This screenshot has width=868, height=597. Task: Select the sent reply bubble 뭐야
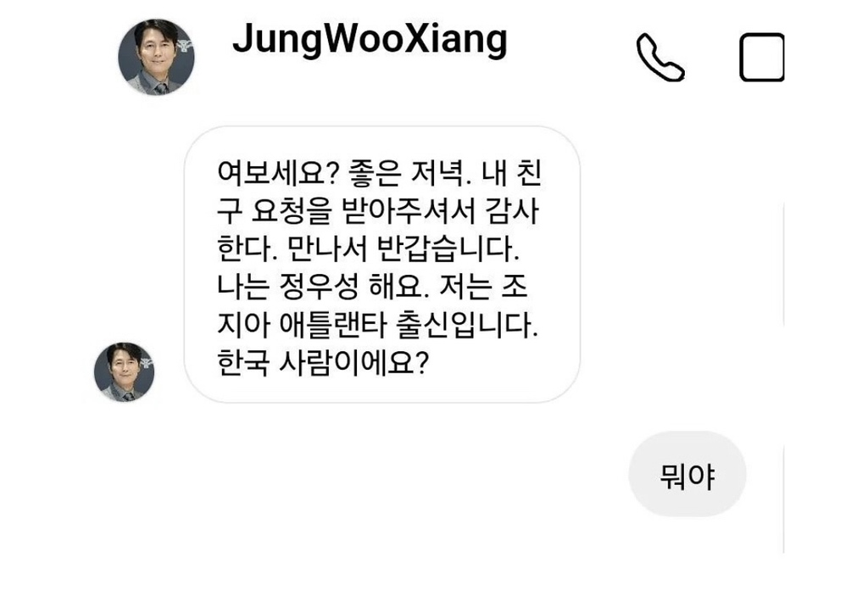pos(687,474)
